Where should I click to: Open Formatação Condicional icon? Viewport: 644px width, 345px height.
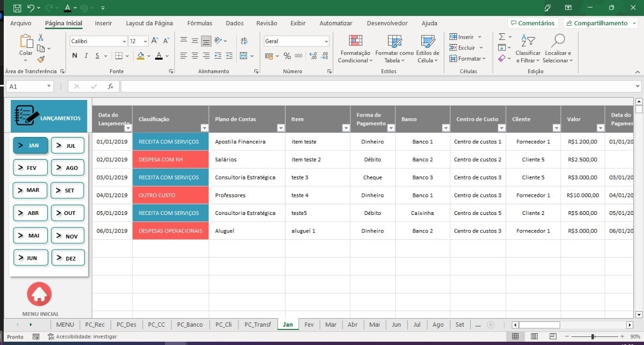(x=355, y=42)
